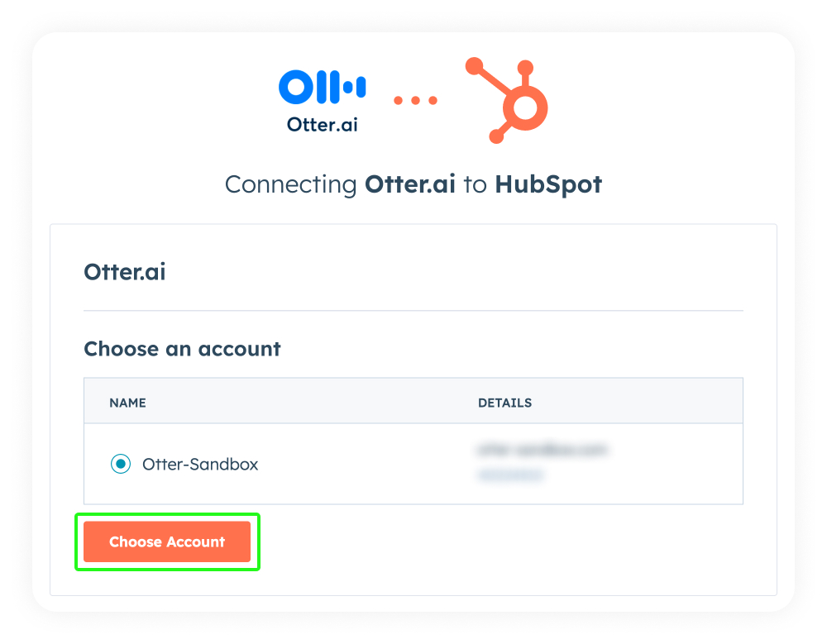Click the three orange connector dots

click(415, 100)
